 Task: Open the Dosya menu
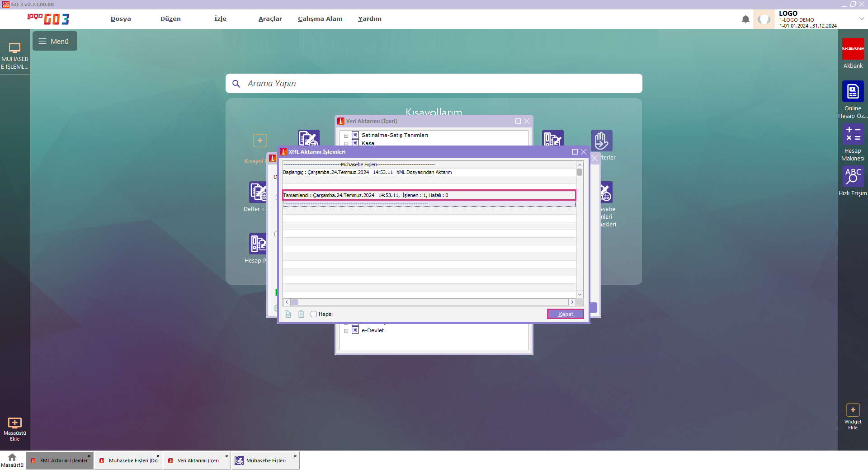(121, 19)
